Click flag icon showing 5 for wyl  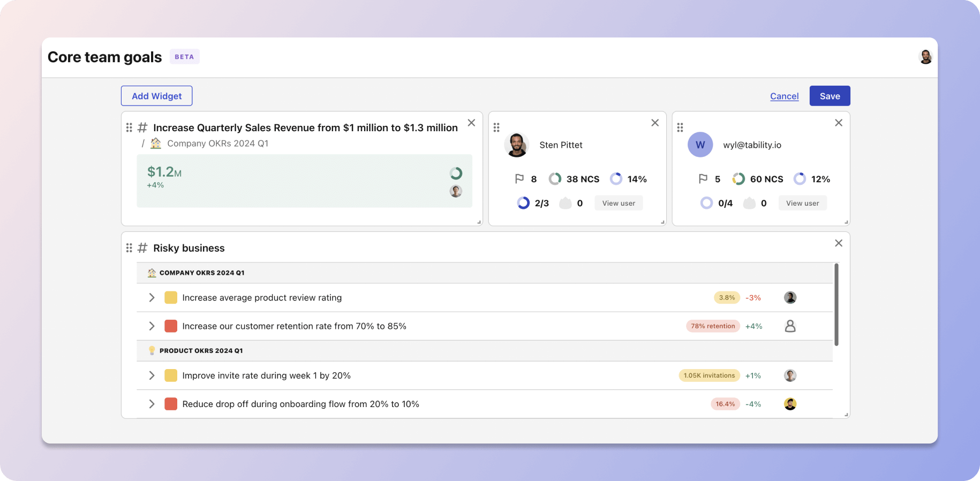pyautogui.click(x=703, y=179)
